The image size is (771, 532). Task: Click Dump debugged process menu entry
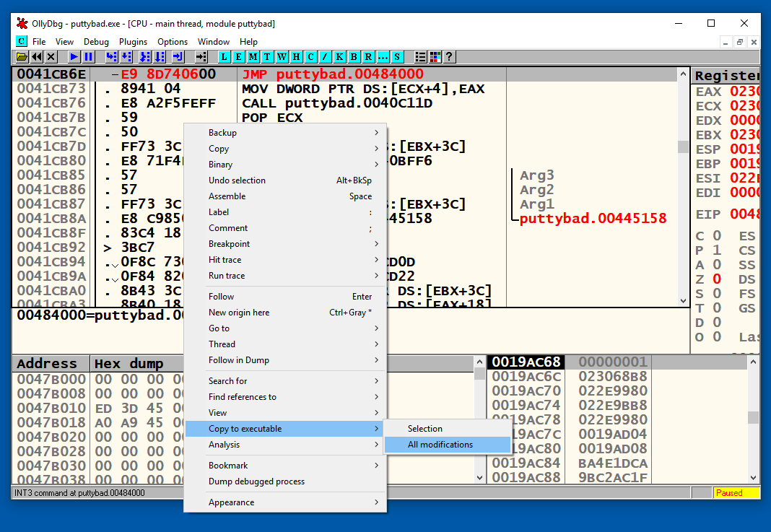pos(256,481)
